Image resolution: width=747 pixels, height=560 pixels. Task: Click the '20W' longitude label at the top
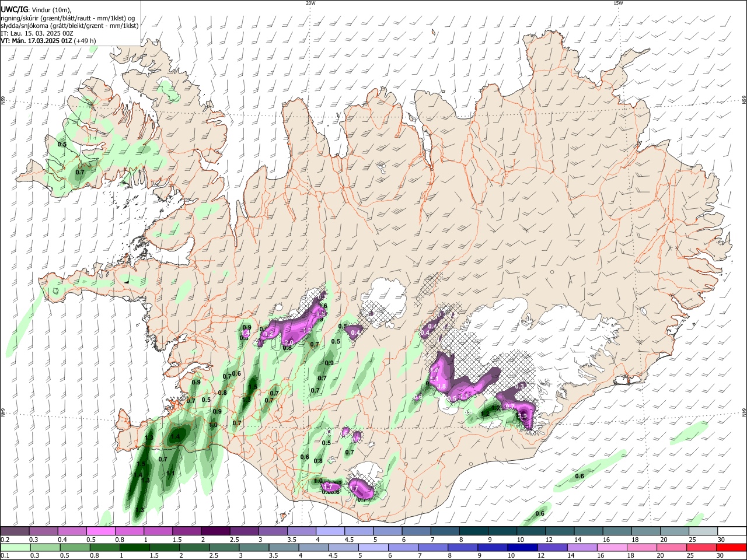coord(310,3)
